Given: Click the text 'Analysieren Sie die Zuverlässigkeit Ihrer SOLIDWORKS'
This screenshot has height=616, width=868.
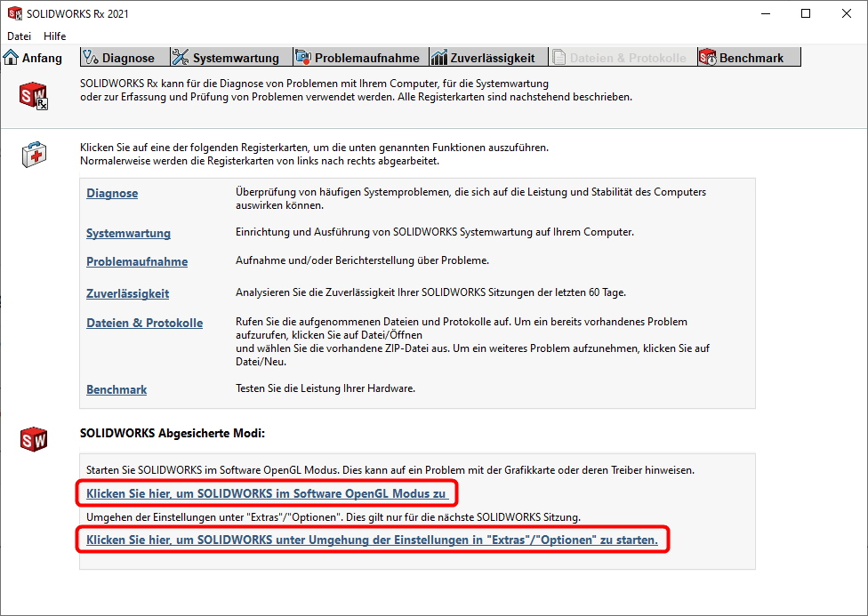Looking at the screenshot, I should [x=431, y=292].
